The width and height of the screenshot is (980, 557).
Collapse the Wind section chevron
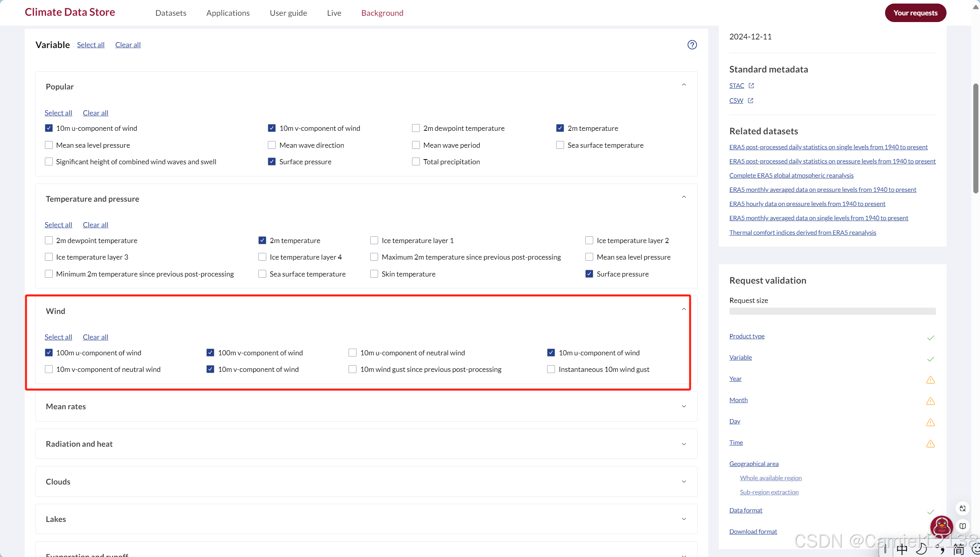684,310
